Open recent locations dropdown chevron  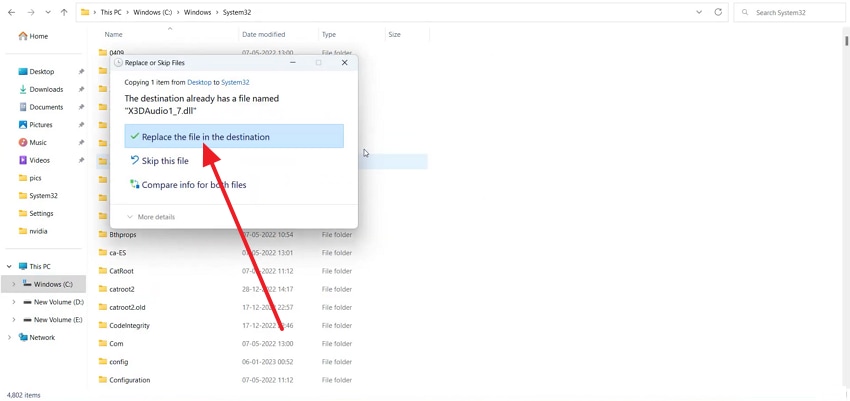[x=48, y=12]
